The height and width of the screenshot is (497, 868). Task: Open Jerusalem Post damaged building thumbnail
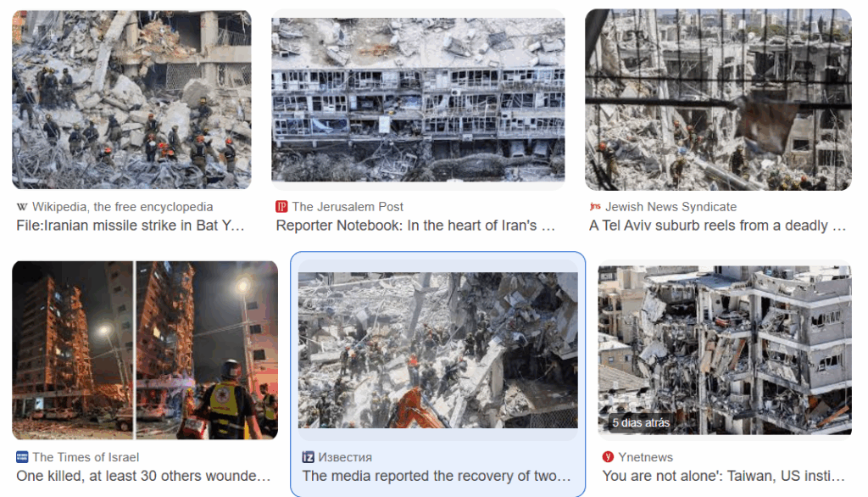pos(418,99)
